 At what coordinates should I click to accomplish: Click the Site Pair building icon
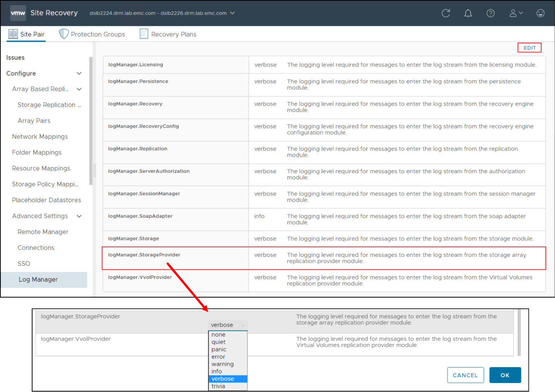(13, 34)
